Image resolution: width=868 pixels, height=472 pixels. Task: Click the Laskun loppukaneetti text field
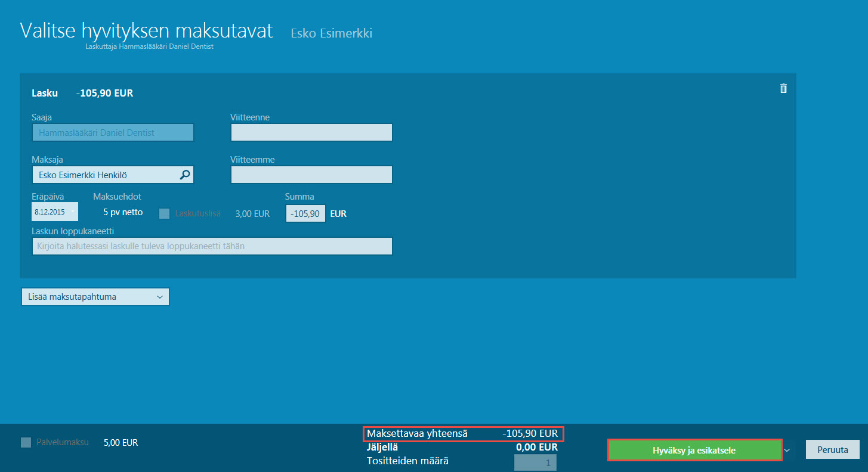[x=212, y=246]
